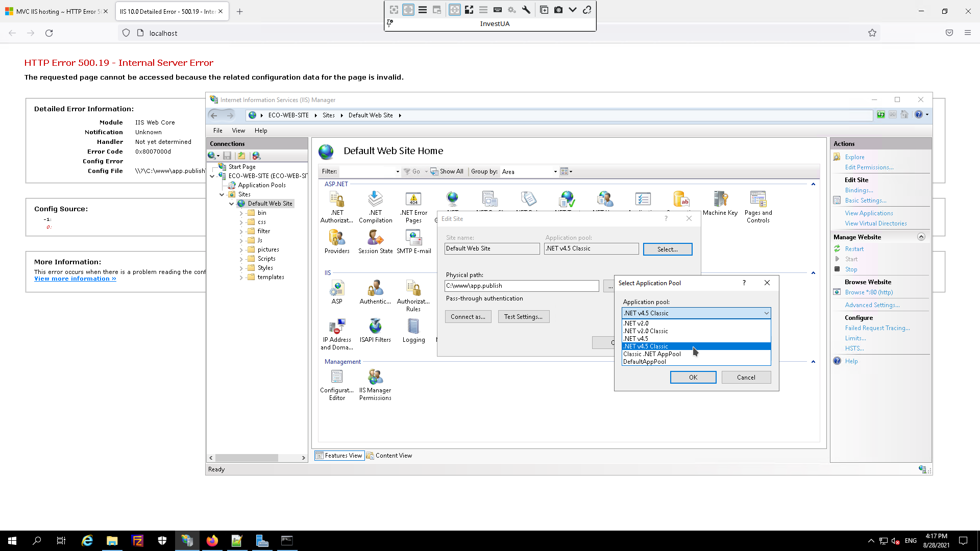Click OK in Select Application Pool
This screenshot has height=551, width=980.
(x=693, y=378)
